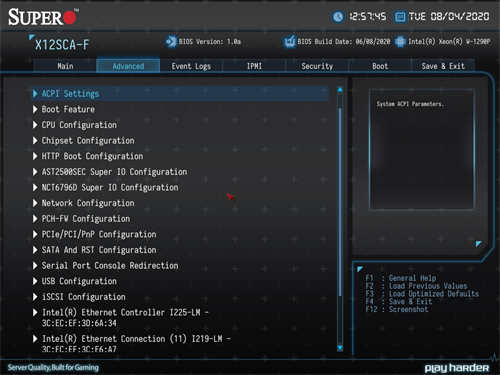
Task: Click the BIOS Build Date 06/08/2020 text
Action: 344,42
